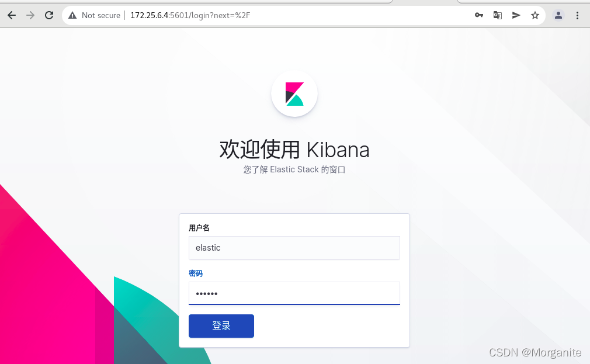Click the blue 登录 button
Image resolution: width=590 pixels, height=364 pixels.
(x=221, y=326)
